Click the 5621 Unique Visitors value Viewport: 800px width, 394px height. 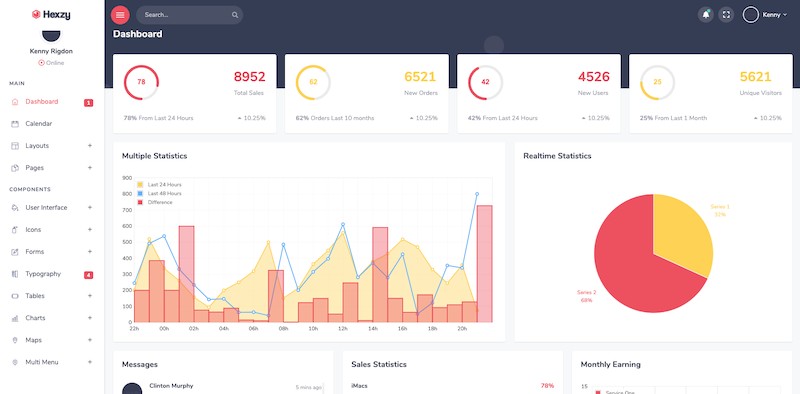point(756,77)
